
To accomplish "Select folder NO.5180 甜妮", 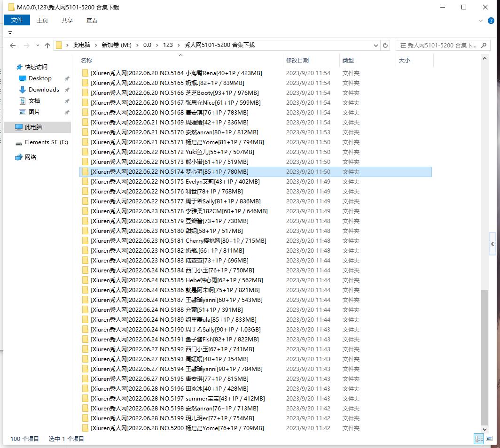I will pyautogui.click(x=256, y=231).
